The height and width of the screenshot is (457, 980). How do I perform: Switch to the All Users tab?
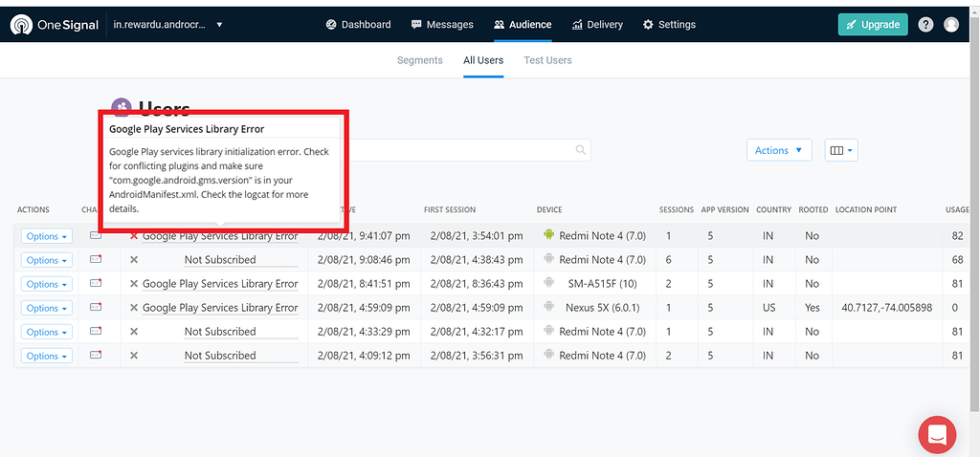click(483, 60)
